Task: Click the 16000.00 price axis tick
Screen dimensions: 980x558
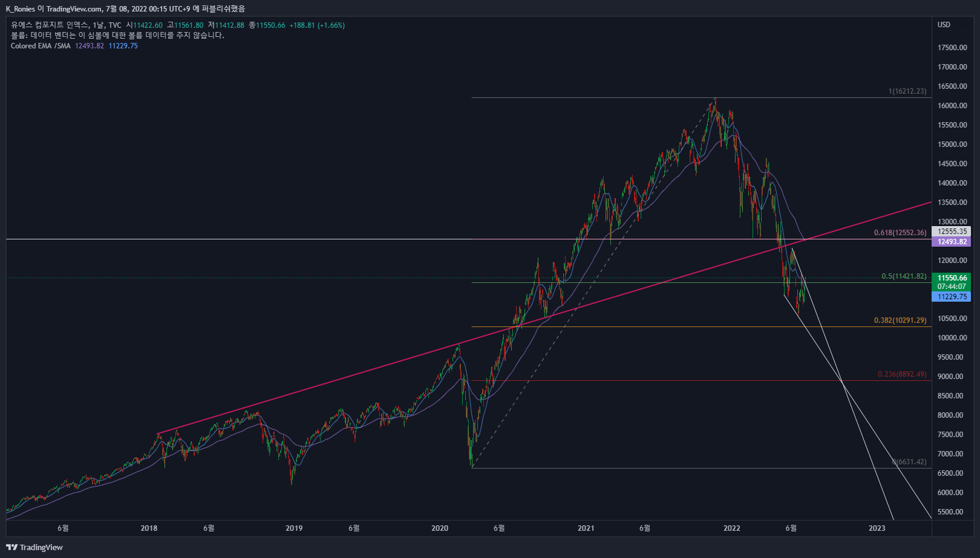Action: [952, 106]
